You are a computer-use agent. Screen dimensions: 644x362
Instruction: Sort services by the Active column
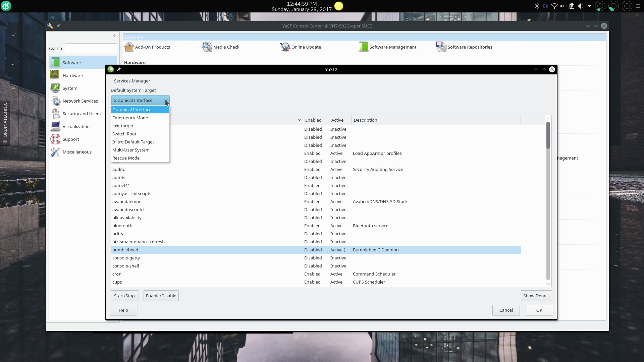[x=340, y=120]
